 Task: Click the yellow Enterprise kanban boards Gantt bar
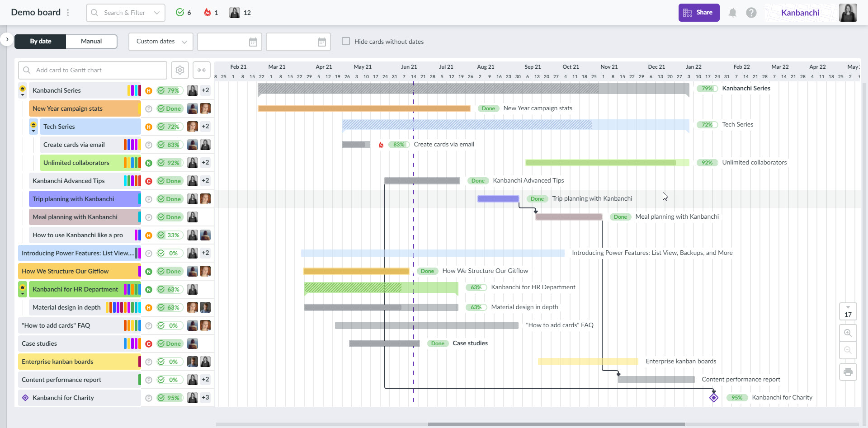tap(588, 362)
